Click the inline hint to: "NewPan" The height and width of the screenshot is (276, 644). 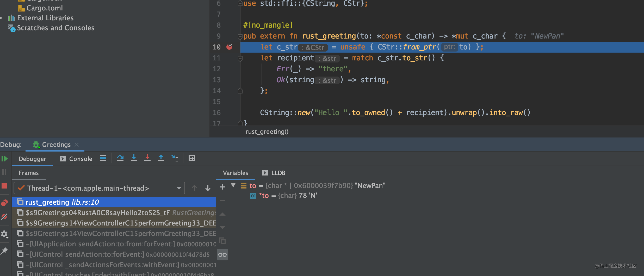(539, 36)
